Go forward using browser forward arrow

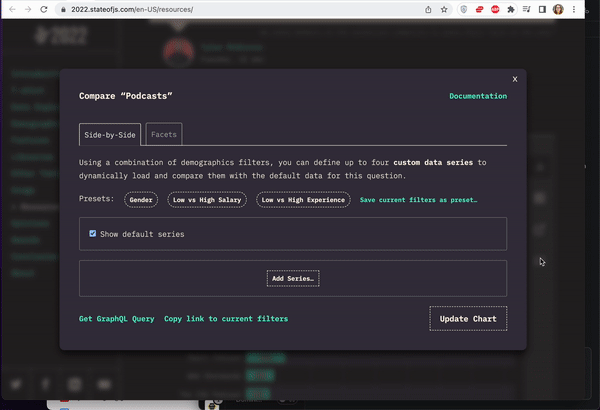click(x=28, y=9)
